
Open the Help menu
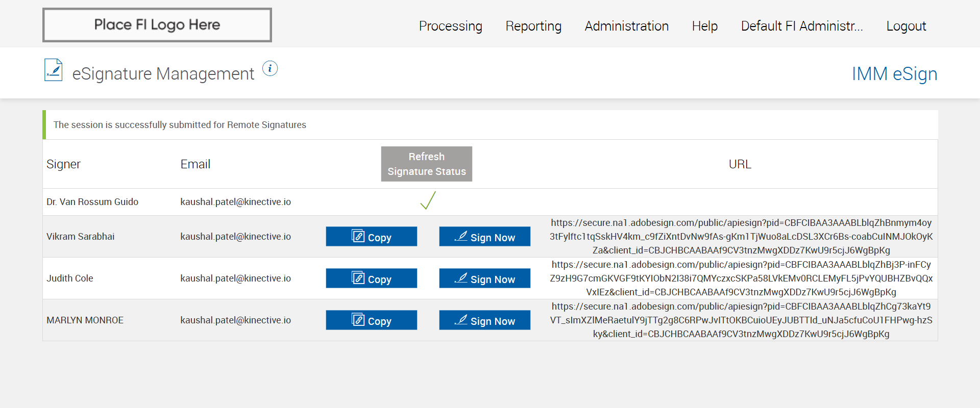[x=704, y=26]
